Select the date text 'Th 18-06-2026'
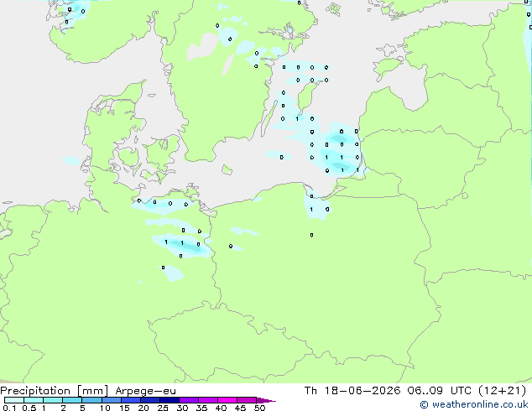Viewport: 532px width, 411px height. (352, 391)
